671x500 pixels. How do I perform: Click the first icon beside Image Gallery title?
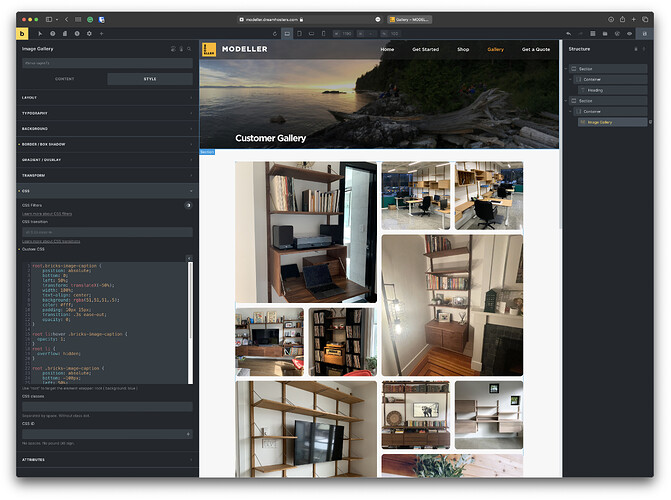point(173,49)
